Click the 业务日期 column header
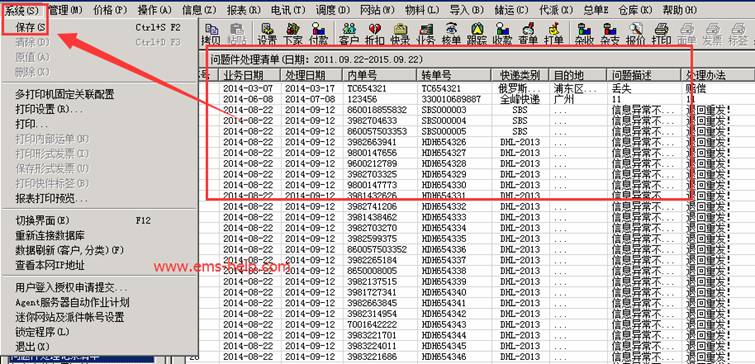Image resolution: width=755 pixels, height=364 pixels. [x=250, y=75]
